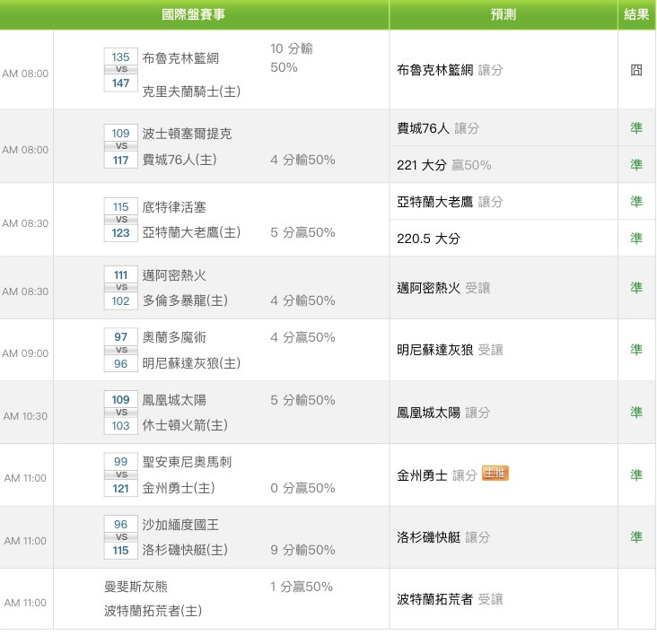
Task: Click the 準 result beside 邁阿密熱火 受讓
Action: (x=636, y=288)
